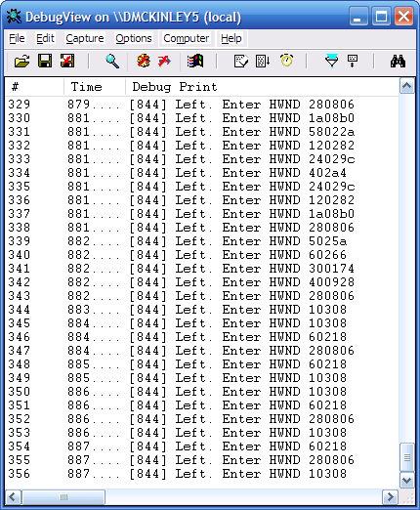Click the Log to file icon
Screen dimensions: 420x510
pos(67,61)
